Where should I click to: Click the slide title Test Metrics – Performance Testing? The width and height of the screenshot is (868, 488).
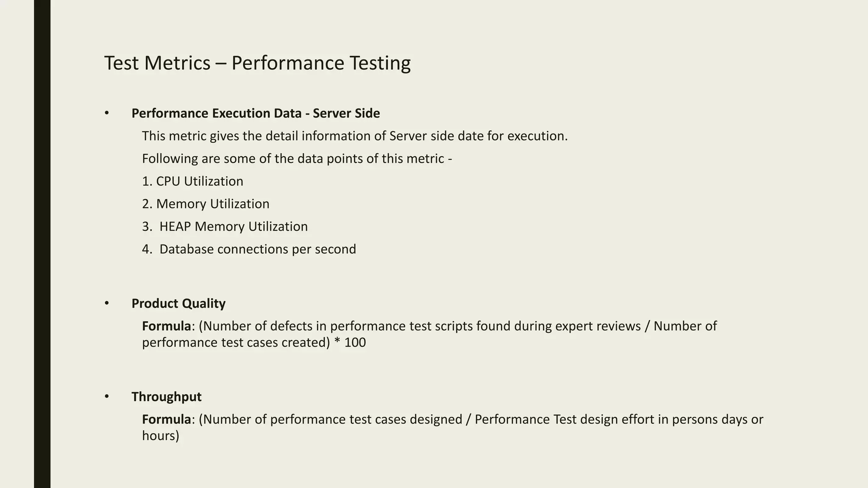tap(257, 63)
